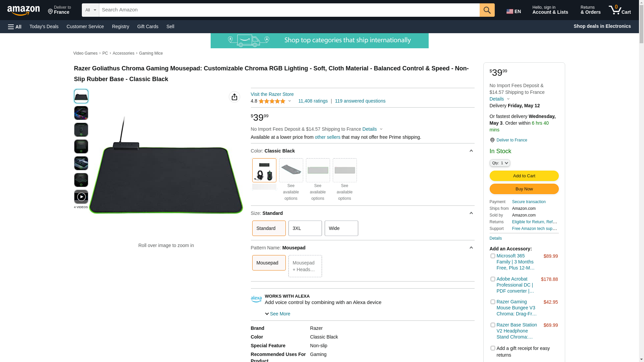Image resolution: width=644 pixels, height=362 pixels.
Task: Expand See More under Works with Alexa
Action: tap(278, 314)
